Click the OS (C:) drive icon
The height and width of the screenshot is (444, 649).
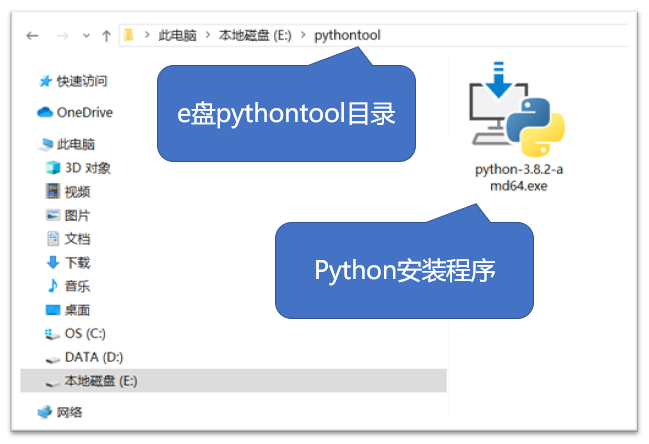[52, 334]
